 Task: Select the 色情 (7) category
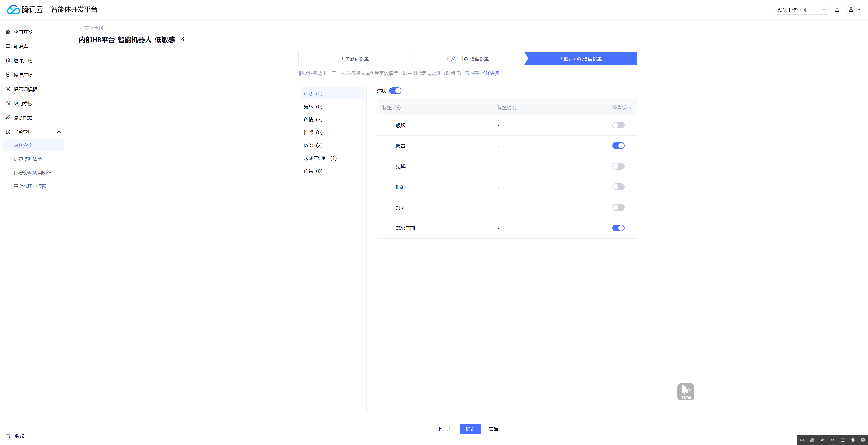click(x=313, y=119)
